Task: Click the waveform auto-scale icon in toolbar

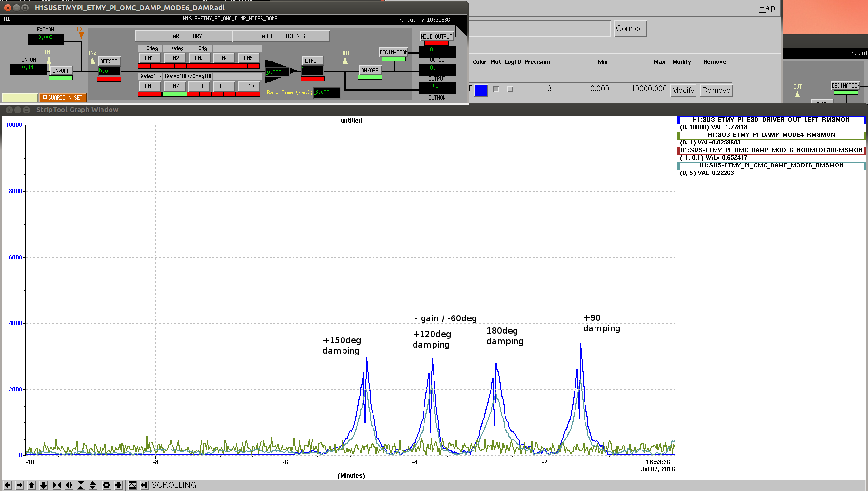Action: [132, 485]
